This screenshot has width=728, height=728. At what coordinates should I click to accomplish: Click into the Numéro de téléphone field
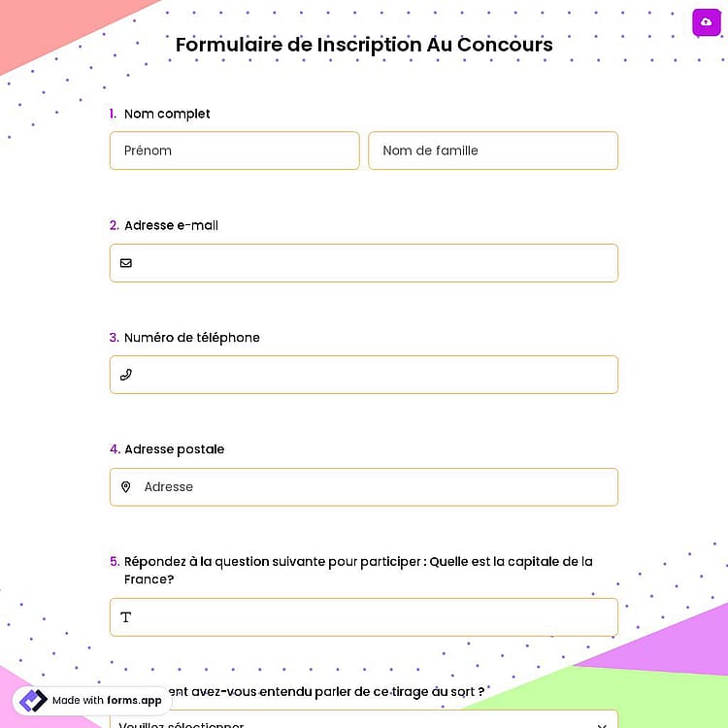[364, 375]
